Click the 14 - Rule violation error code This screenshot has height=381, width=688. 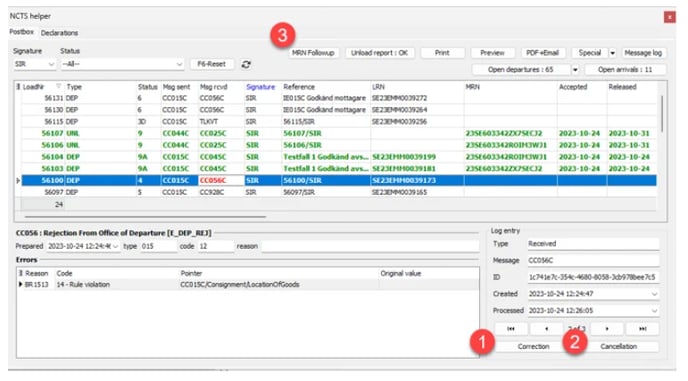[83, 284]
